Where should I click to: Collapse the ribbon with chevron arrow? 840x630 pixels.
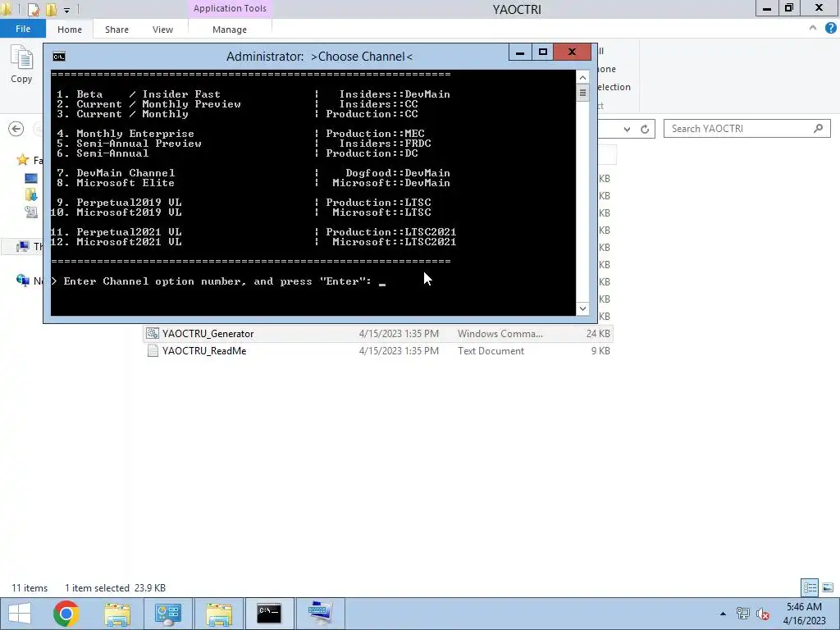(x=813, y=28)
